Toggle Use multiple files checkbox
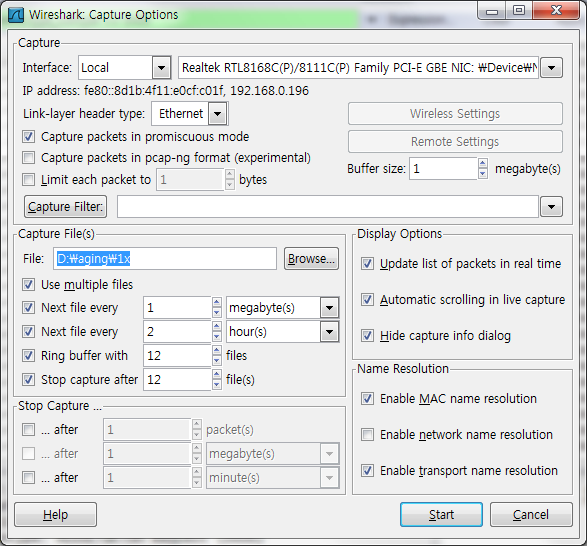587x546 pixels. click(x=28, y=285)
